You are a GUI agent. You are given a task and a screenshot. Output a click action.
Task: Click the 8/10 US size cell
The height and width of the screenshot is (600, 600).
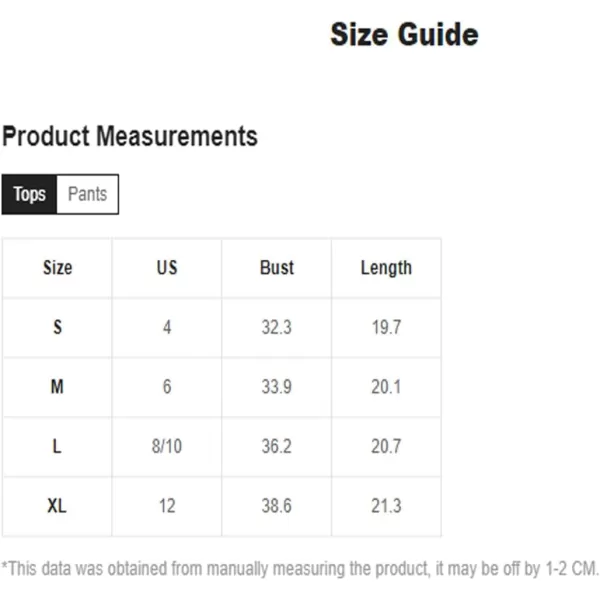167,447
